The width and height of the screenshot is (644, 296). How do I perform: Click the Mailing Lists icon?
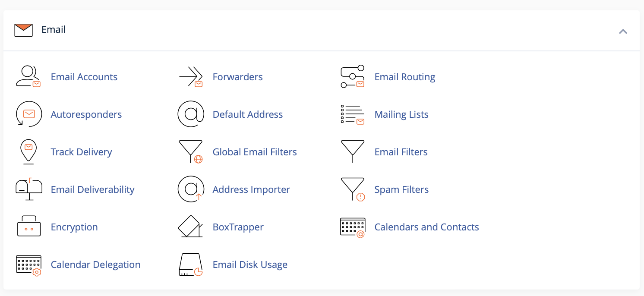pyautogui.click(x=353, y=114)
